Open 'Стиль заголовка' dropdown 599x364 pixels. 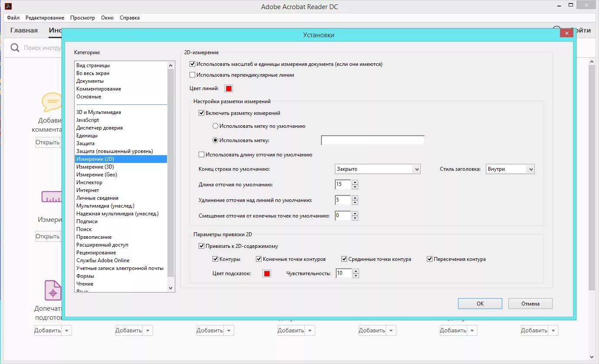(x=510, y=169)
